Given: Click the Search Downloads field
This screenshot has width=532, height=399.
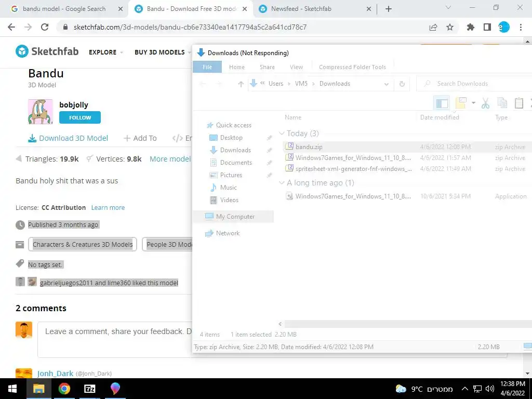Looking at the screenshot, I should click(x=475, y=84).
